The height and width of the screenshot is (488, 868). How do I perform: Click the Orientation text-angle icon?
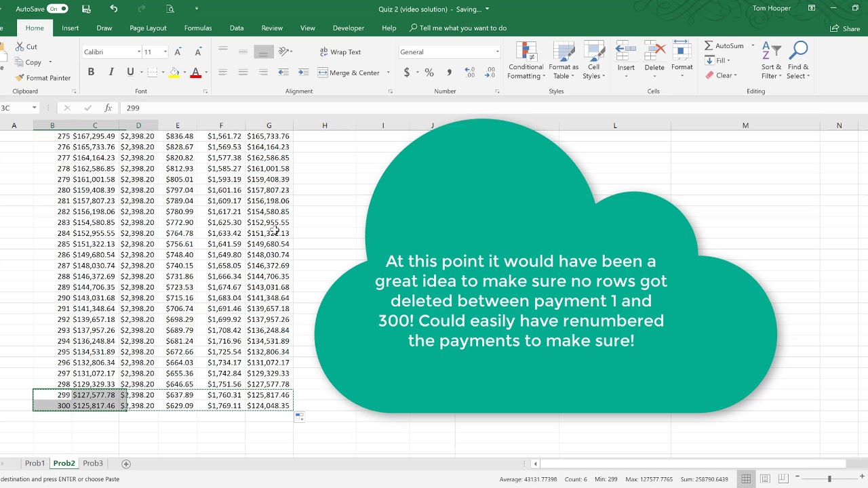point(284,52)
